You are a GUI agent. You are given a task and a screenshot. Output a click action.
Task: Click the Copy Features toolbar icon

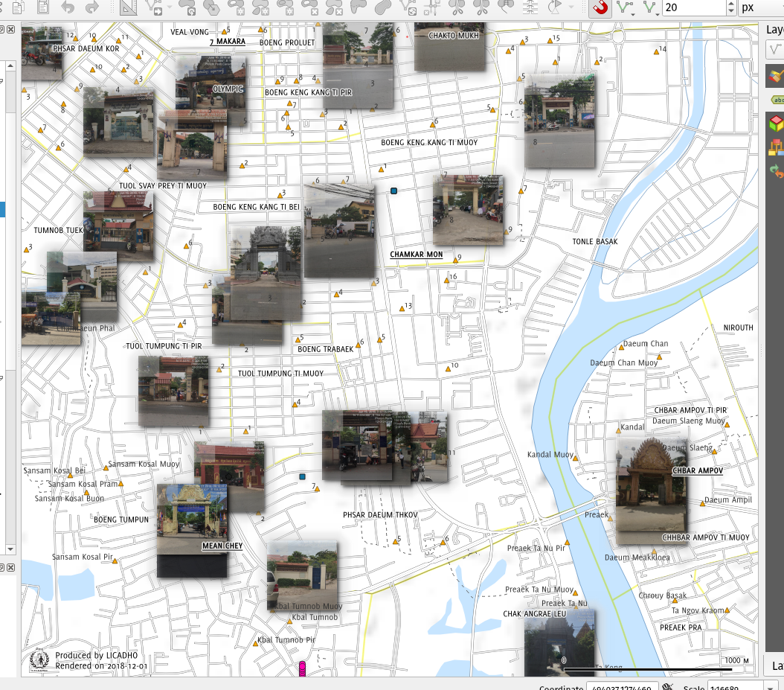19,7
